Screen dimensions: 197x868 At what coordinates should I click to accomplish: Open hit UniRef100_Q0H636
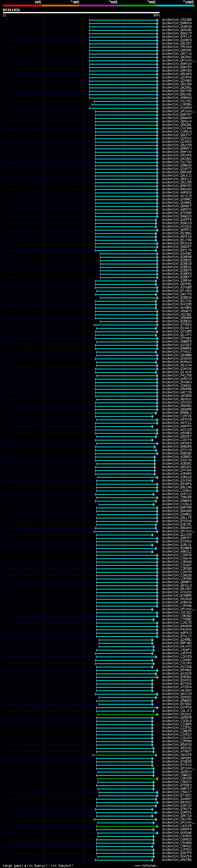pyautogui.click(x=176, y=26)
